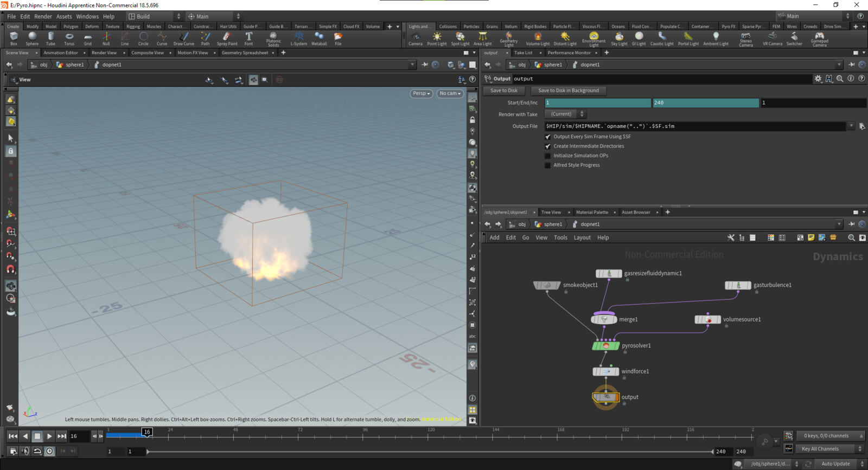Open the Pyro FX shelf tab
The height and width of the screenshot is (470, 868).
coord(728,26)
